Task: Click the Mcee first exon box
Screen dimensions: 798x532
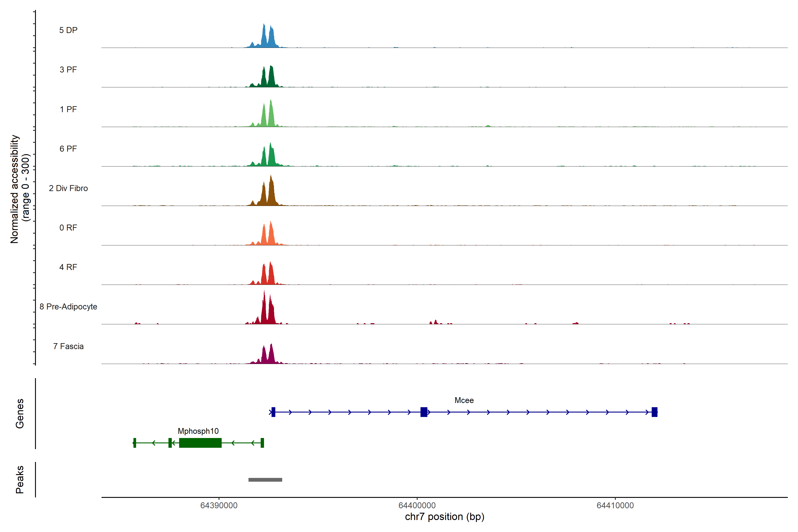Action: pos(273,412)
